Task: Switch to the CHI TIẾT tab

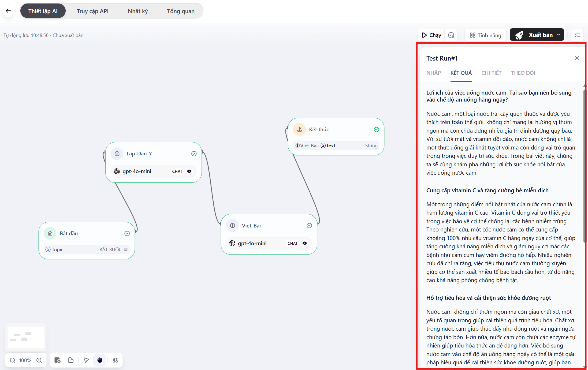Action: [x=491, y=73]
